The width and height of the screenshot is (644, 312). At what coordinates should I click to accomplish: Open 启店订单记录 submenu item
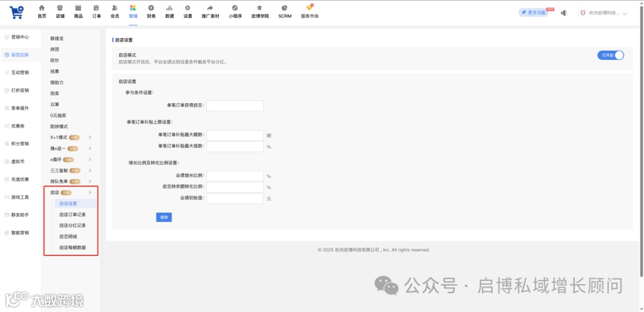pyautogui.click(x=72, y=215)
